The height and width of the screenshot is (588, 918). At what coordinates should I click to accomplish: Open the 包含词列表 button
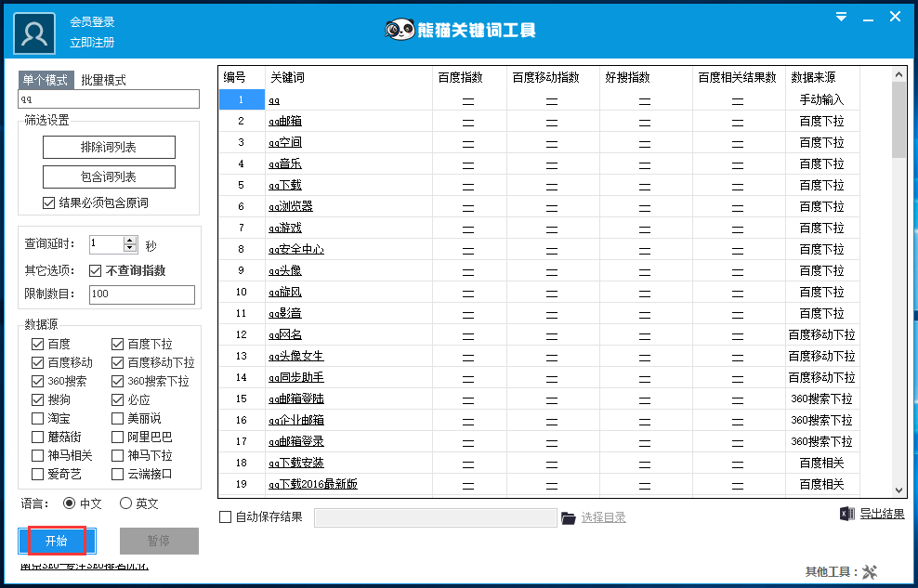[109, 176]
